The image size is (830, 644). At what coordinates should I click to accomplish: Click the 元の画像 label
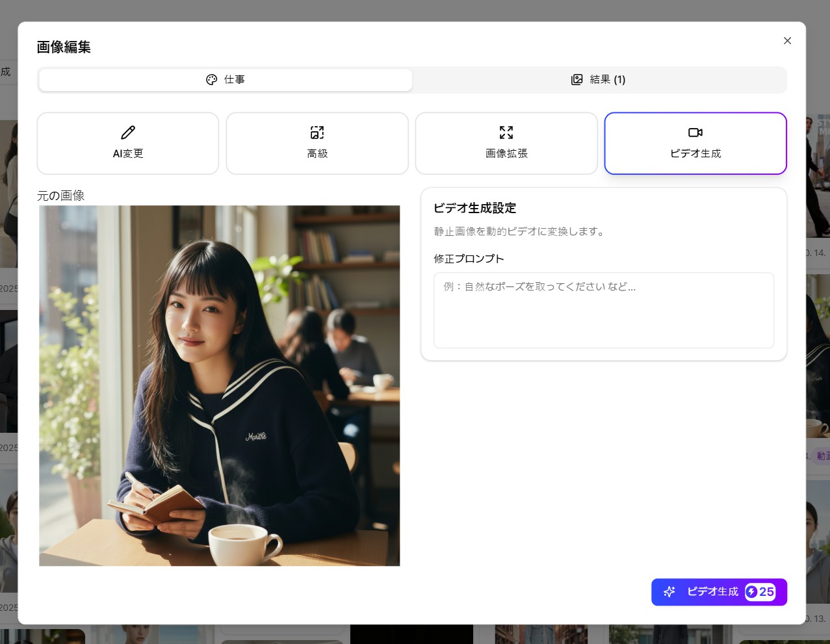pos(61,196)
